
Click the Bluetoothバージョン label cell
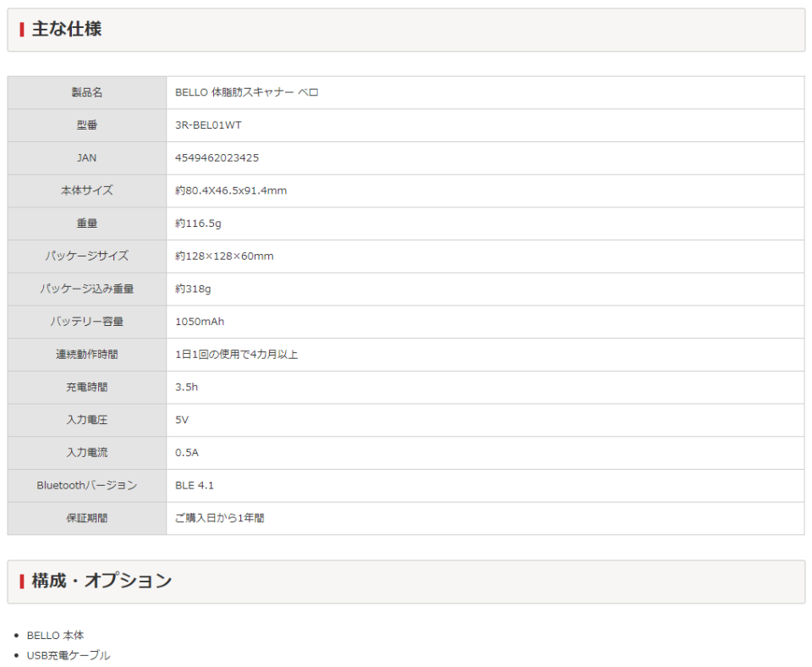[87, 486]
